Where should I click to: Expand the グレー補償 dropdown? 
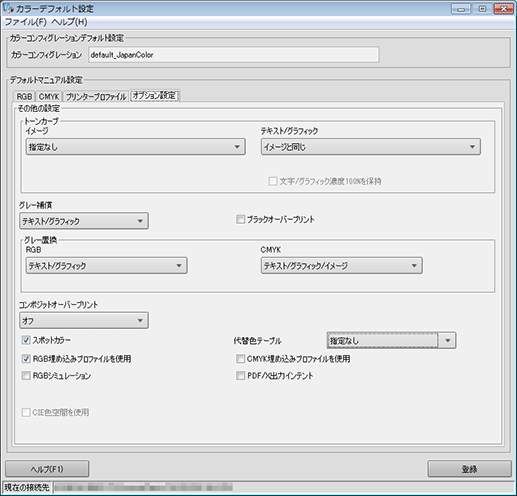coord(84,221)
